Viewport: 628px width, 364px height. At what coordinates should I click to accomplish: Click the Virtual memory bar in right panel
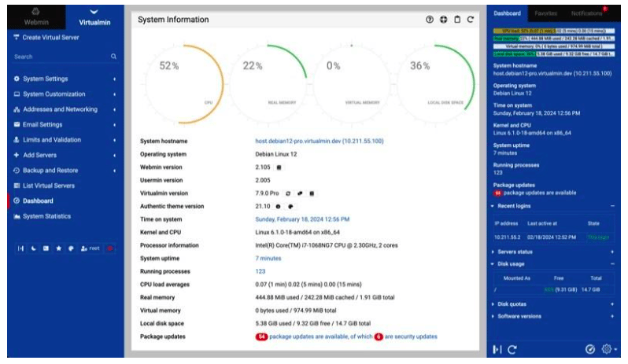point(554,46)
